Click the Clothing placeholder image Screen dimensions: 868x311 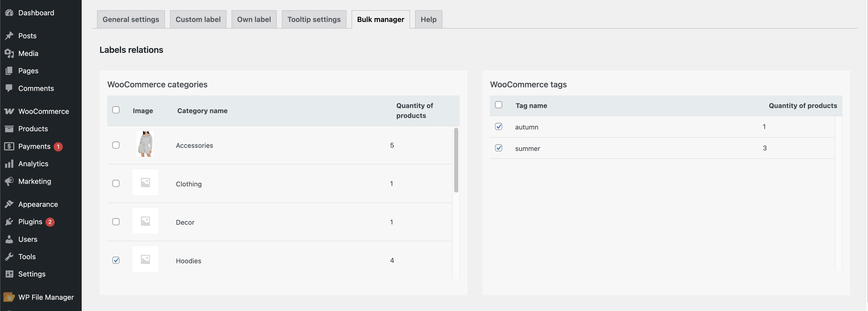[x=145, y=182]
